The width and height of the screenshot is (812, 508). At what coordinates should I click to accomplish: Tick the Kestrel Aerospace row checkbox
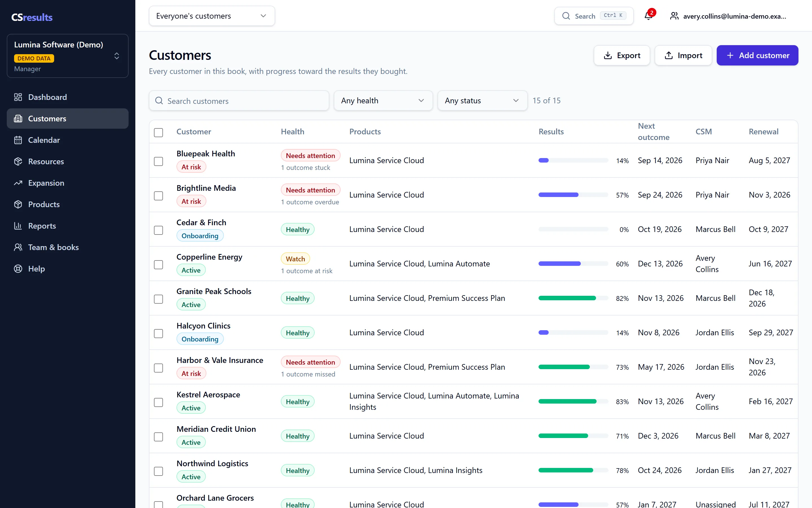tap(158, 402)
